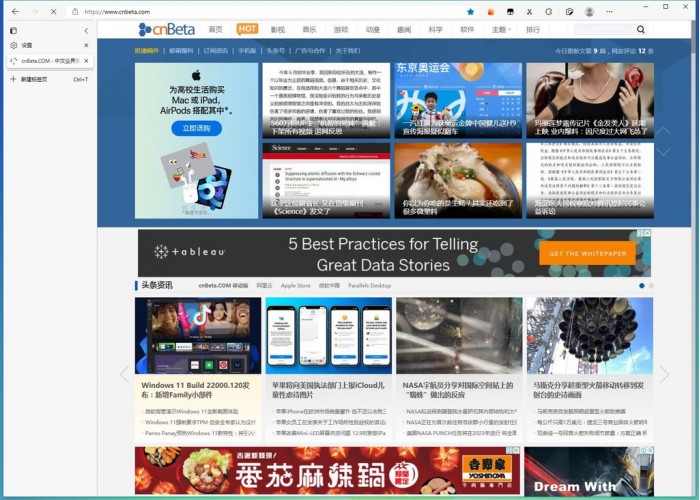Open the oyster photo featured story
The width and height of the screenshot is (700, 500).
[458, 180]
